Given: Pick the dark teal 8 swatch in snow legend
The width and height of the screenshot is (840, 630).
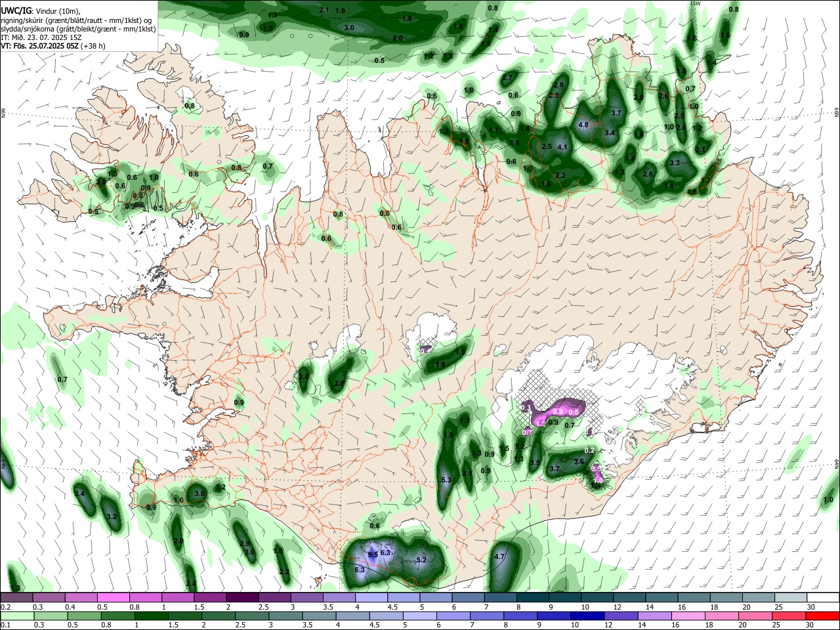Looking at the screenshot, I should [532, 597].
